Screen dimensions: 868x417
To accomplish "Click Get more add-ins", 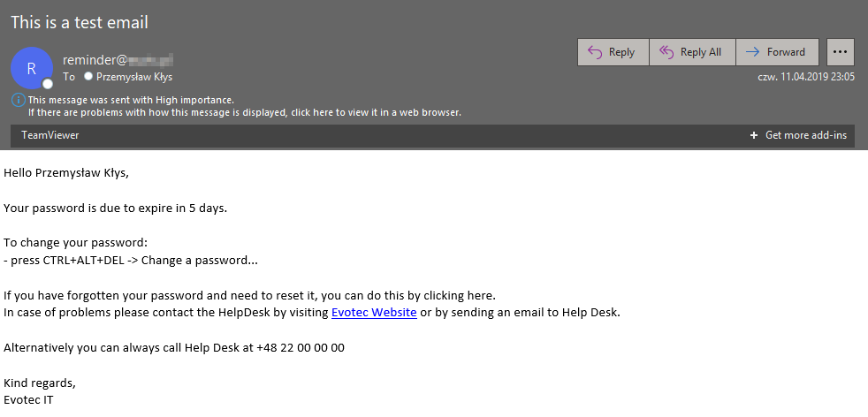I will (x=798, y=135).
